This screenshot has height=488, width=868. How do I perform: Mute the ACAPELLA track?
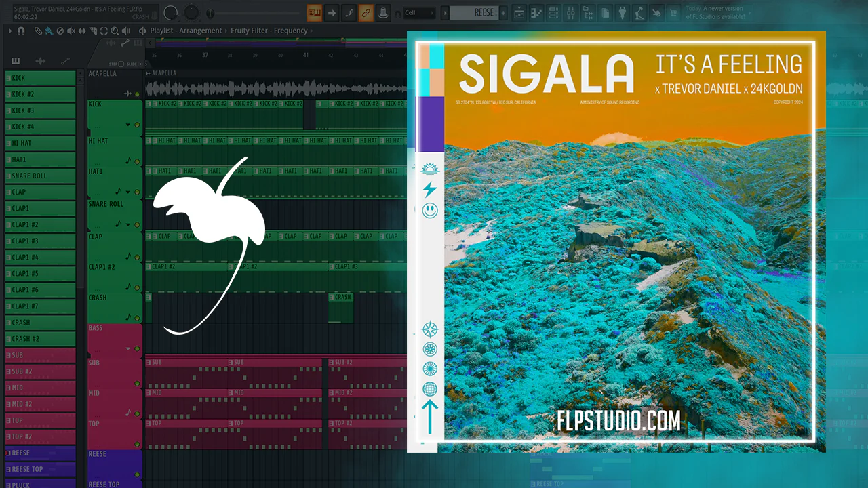[x=137, y=94]
